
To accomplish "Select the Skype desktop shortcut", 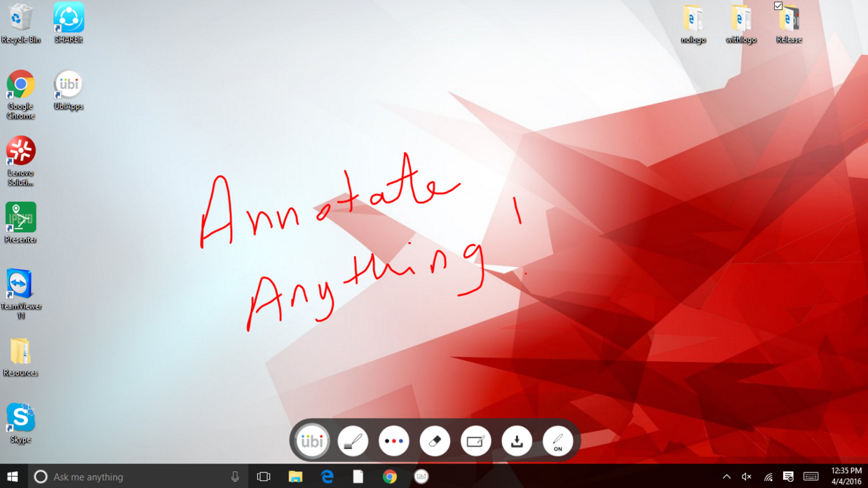I will (x=20, y=424).
